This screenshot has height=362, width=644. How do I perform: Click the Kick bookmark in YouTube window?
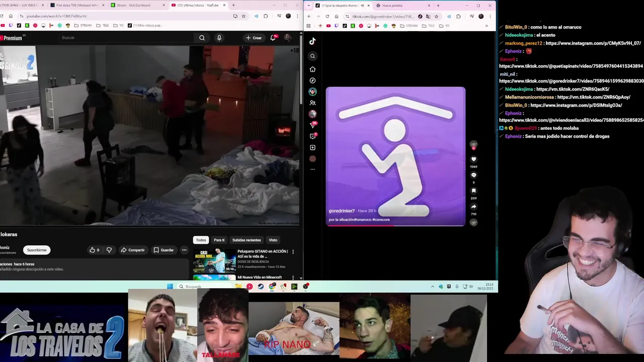pos(27,26)
